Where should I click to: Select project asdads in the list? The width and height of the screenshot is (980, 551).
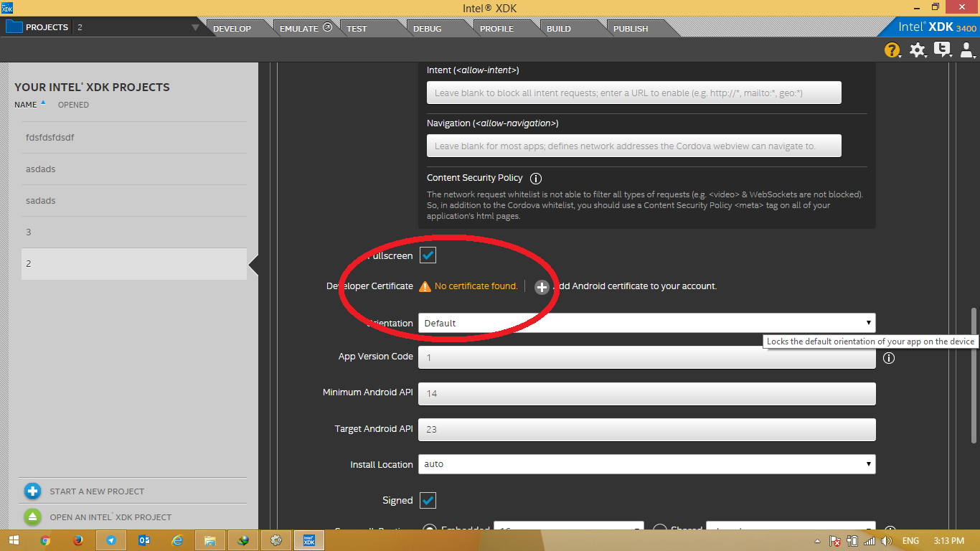click(134, 169)
